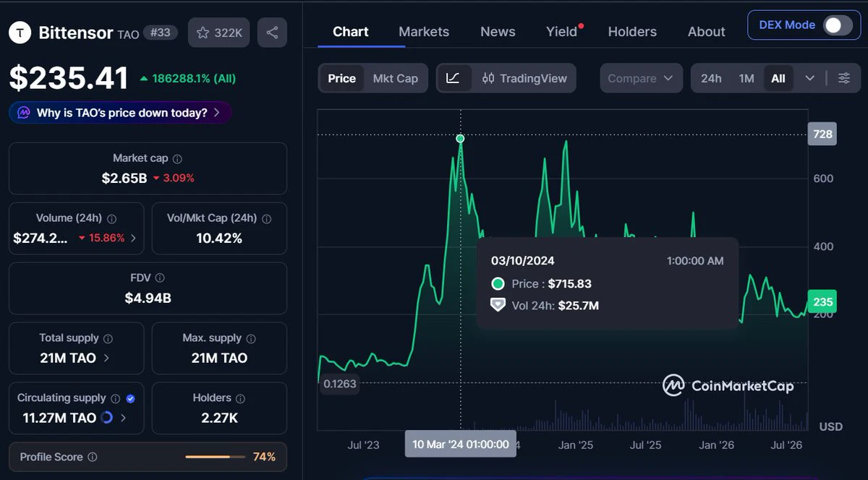Click the Volume (24h) info icon
This screenshot has height=480, width=868.
(x=111, y=218)
